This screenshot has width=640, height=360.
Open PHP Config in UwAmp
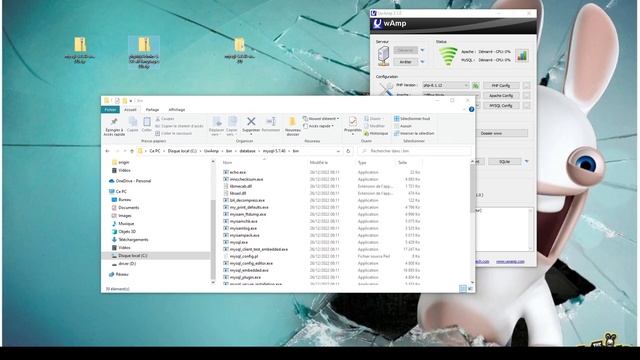(501, 85)
